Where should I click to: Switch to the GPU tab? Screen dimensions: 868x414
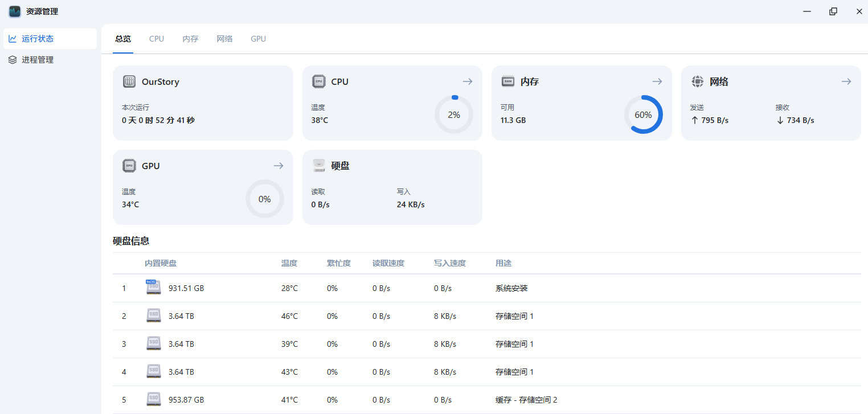click(x=258, y=38)
